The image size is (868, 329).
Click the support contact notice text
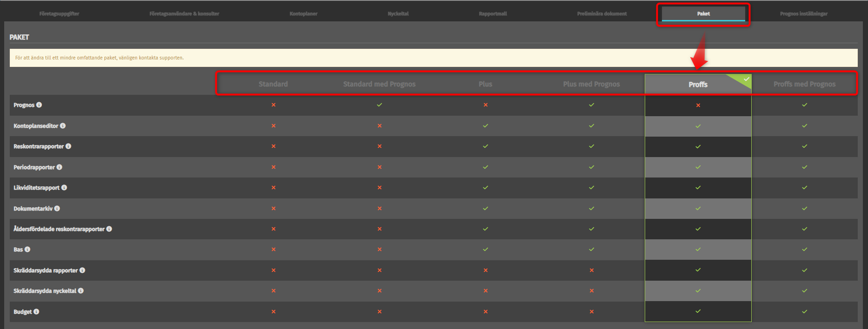click(100, 58)
